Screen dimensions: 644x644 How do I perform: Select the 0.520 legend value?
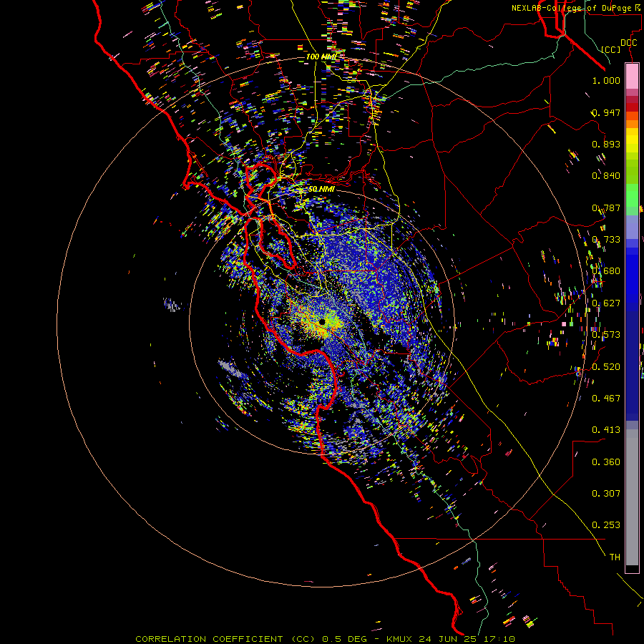[x=606, y=367]
